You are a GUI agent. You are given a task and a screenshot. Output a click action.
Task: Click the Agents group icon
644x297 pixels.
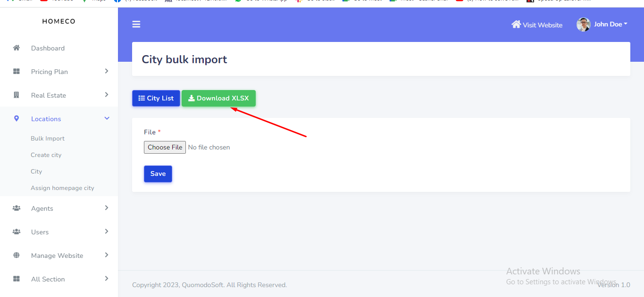17,208
